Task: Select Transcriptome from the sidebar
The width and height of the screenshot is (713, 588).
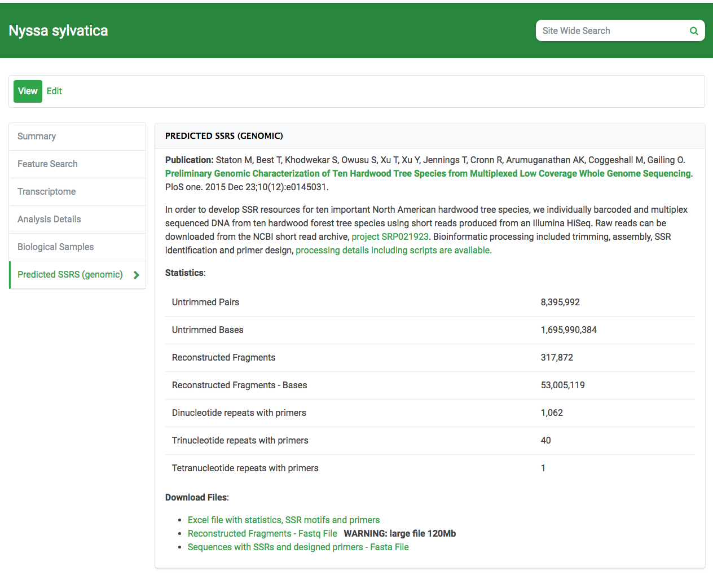Action: pyautogui.click(x=46, y=191)
